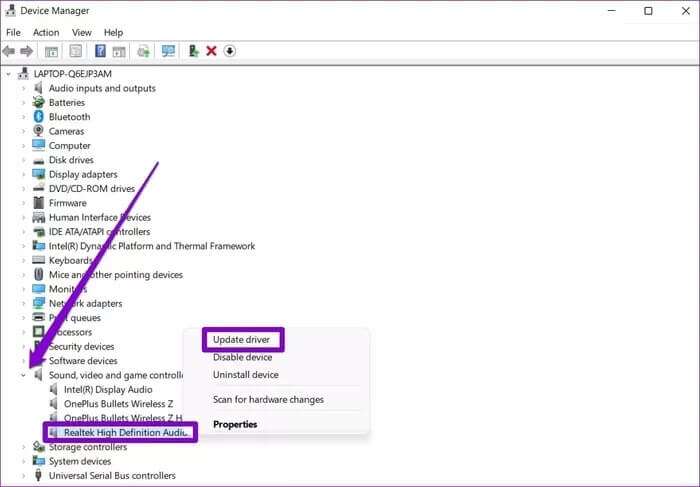Select the Sound, video and game controllers label

click(116, 375)
